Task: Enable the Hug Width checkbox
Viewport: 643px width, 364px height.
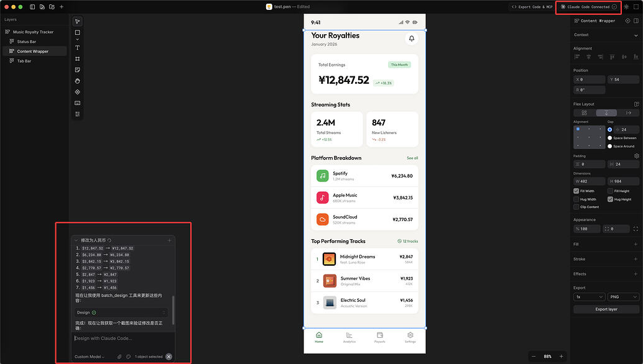Action: [576, 199]
